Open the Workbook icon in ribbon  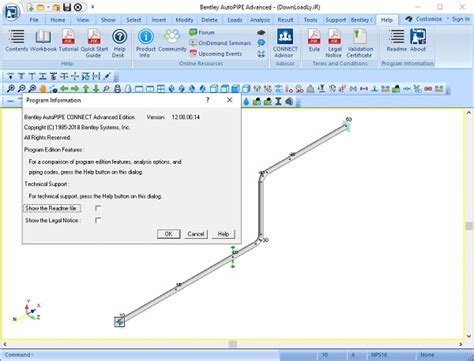[43, 40]
